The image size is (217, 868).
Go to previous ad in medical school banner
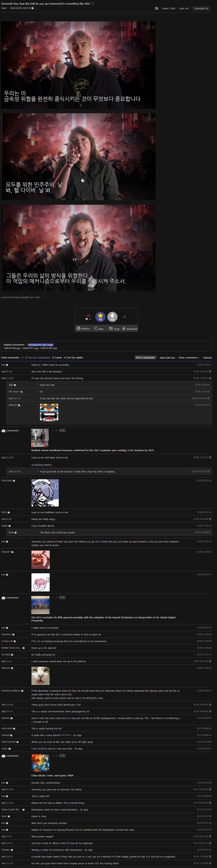(x=61, y=430)
